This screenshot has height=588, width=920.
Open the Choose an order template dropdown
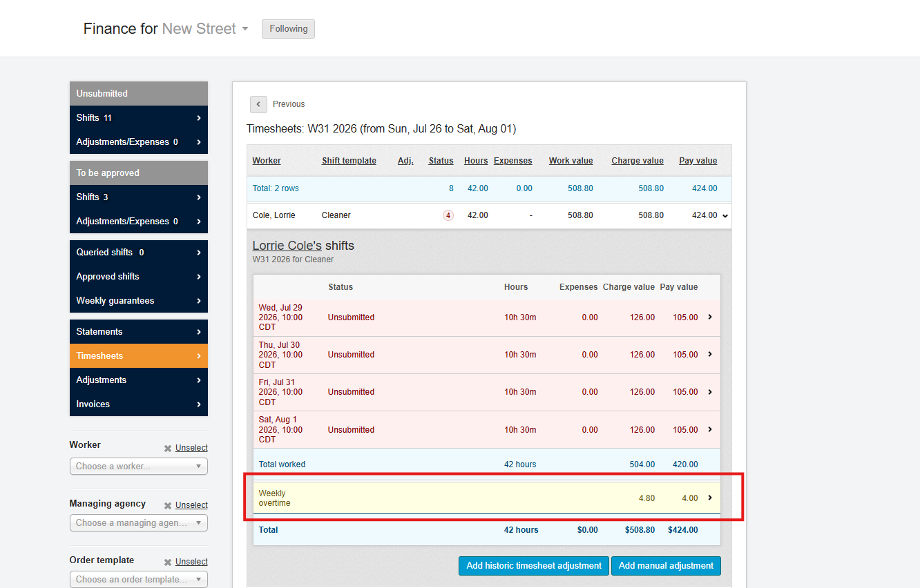(x=139, y=580)
